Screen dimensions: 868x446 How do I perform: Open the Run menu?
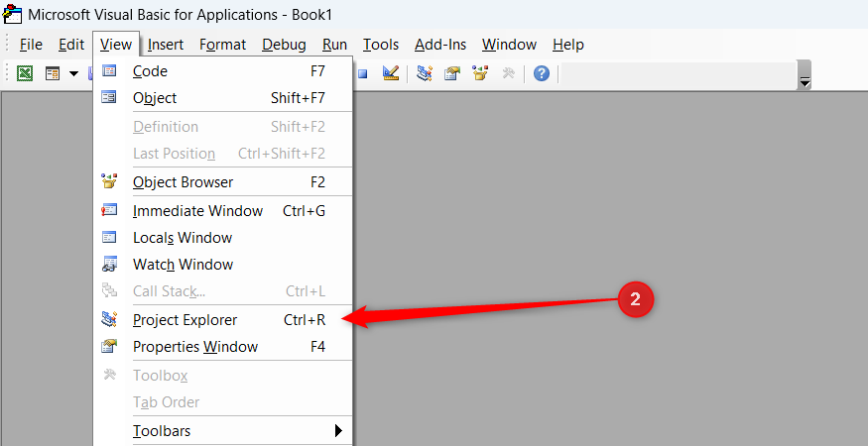334,45
